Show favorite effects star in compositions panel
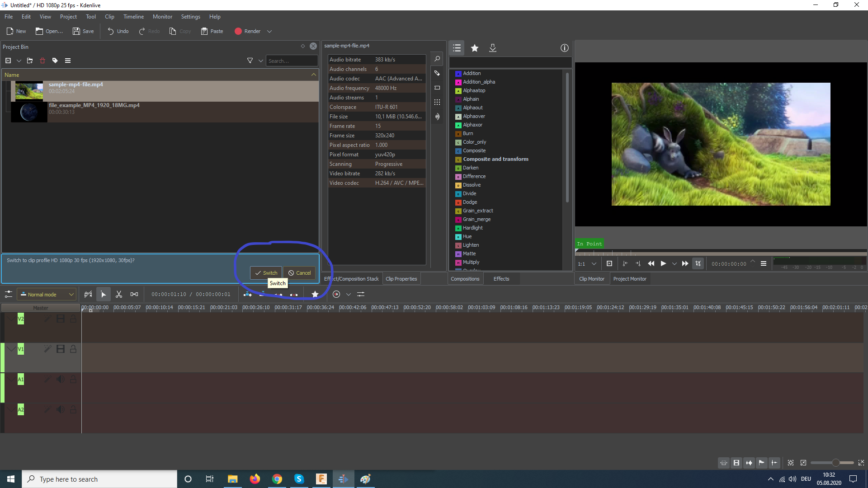Screen dimensions: 868x488 (x=475, y=48)
